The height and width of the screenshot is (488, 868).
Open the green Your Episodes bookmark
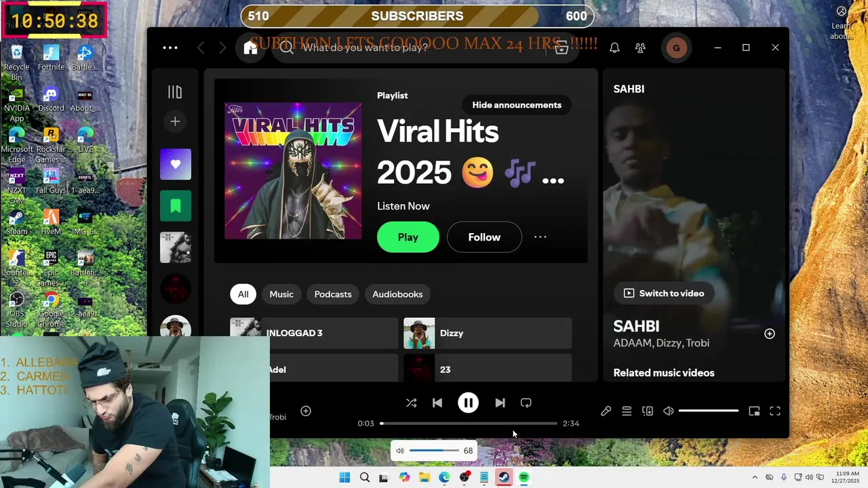point(176,206)
